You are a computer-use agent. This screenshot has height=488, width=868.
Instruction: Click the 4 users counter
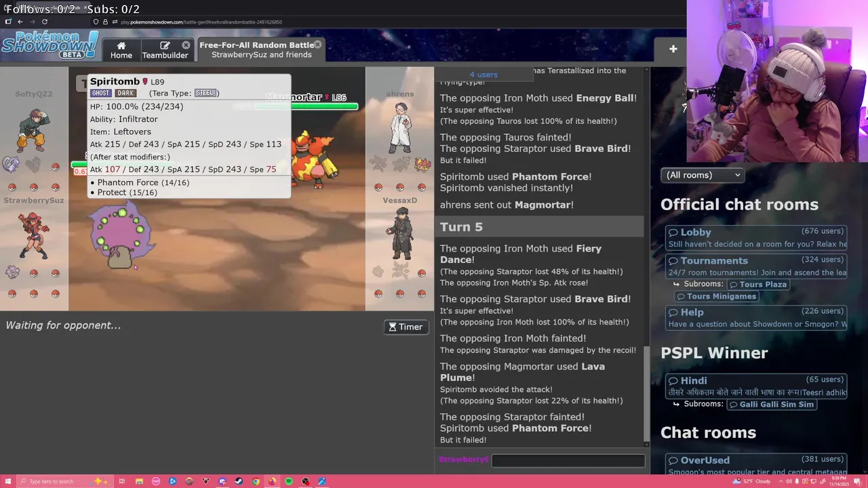click(x=484, y=75)
